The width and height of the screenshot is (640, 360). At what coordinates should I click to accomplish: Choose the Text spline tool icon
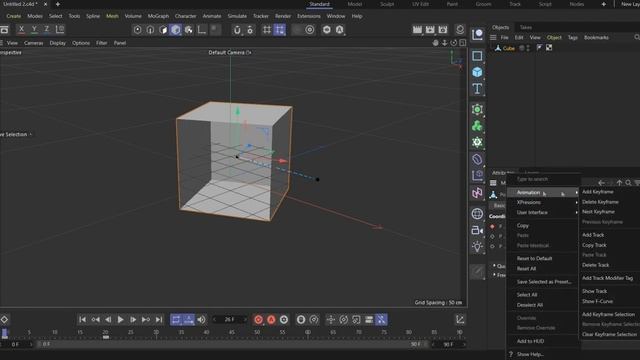click(x=477, y=89)
